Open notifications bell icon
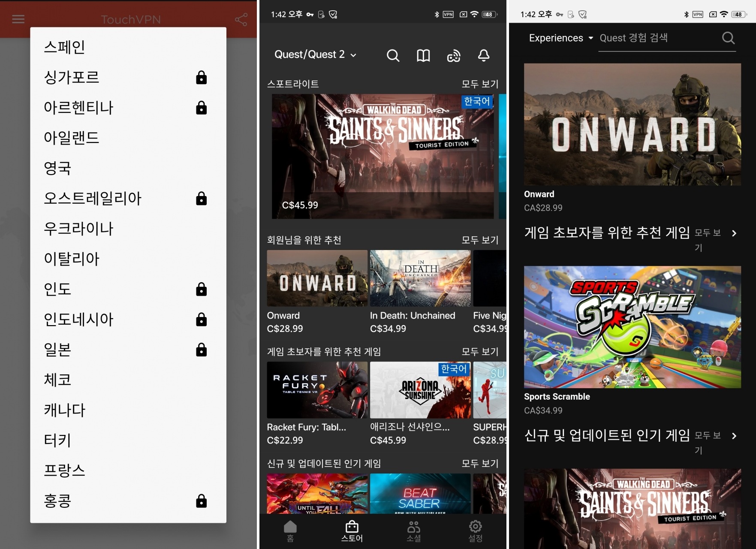The image size is (756, 549). pyautogui.click(x=484, y=55)
